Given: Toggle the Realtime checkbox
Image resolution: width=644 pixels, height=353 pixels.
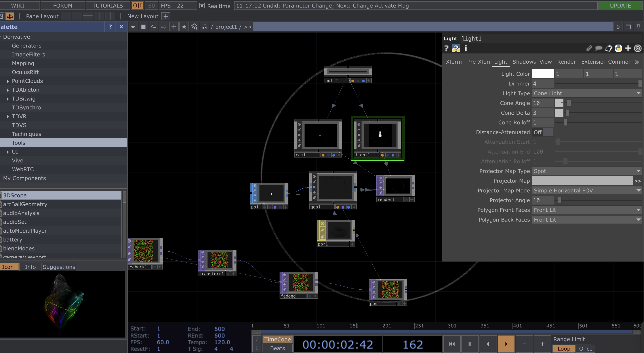Looking at the screenshot, I should click(202, 6).
